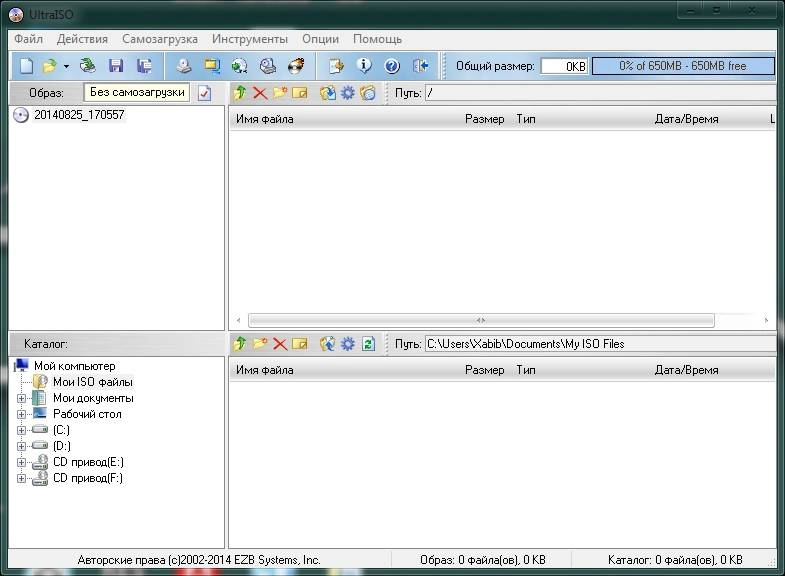The height and width of the screenshot is (576, 785).
Task: Click the image pane horizontal scrollbar thumb
Action: pyautogui.click(x=481, y=320)
